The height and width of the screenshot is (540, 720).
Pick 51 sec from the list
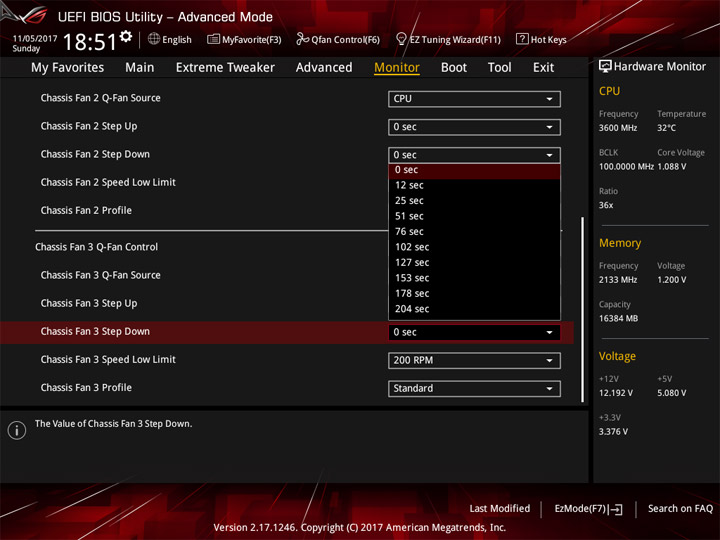tap(474, 216)
